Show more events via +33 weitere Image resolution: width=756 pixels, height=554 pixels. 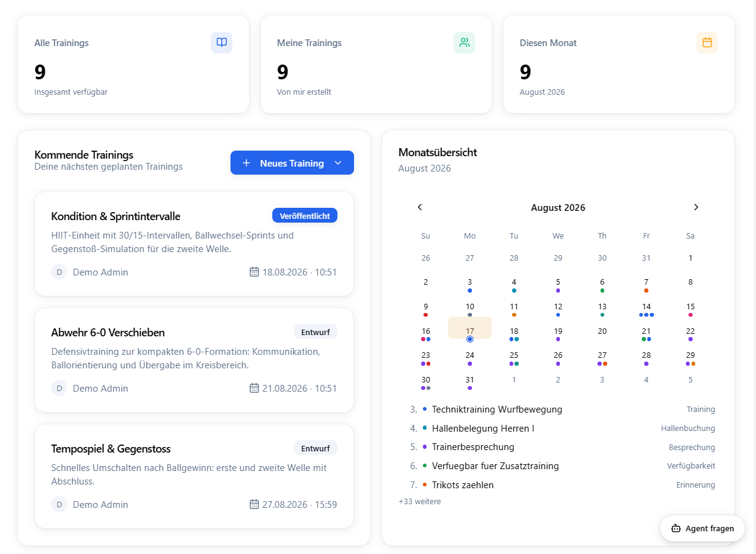click(x=420, y=502)
